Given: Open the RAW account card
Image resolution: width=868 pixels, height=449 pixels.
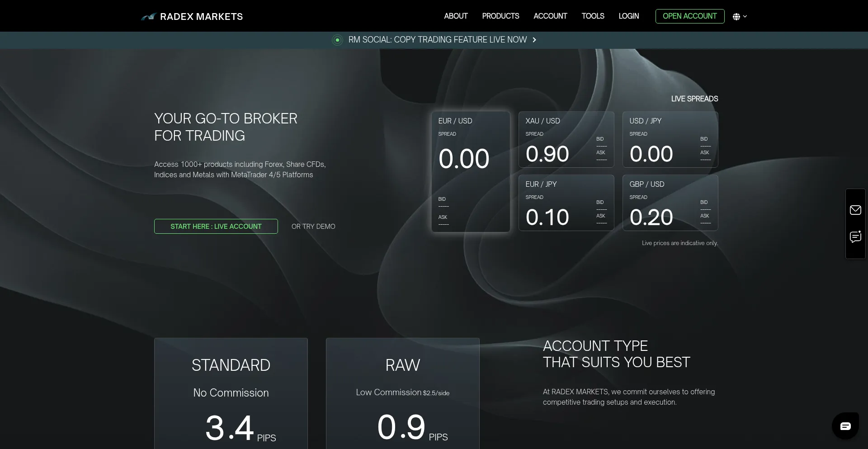Looking at the screenshot, I should 403,393.
